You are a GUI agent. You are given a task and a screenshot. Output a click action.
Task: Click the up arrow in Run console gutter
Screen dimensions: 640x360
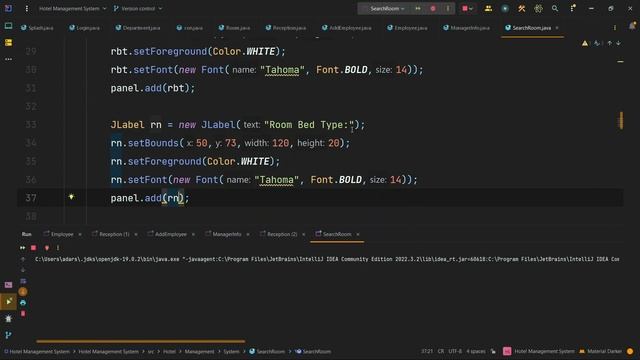tap(23, 259)
